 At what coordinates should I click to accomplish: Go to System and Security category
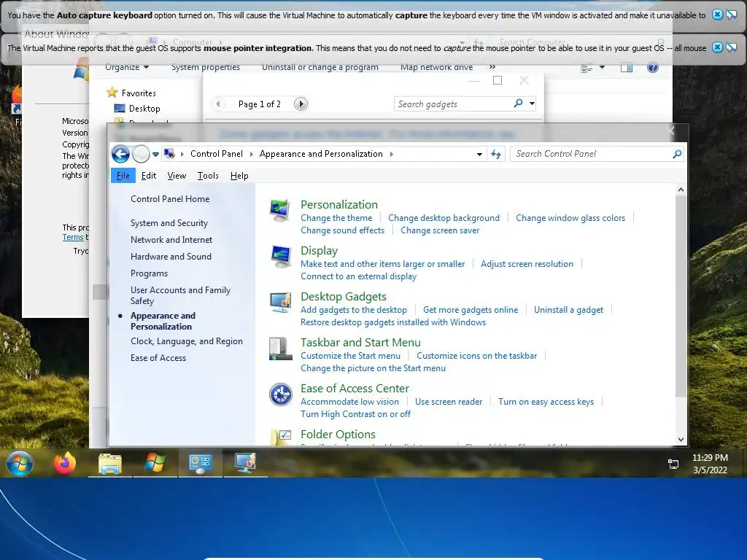coord(169,223)
